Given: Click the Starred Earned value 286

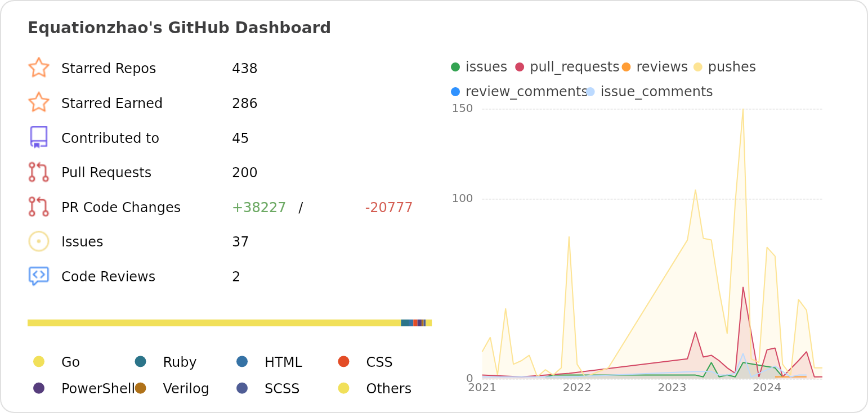Looking at the screenshot, I should [245, 104].
